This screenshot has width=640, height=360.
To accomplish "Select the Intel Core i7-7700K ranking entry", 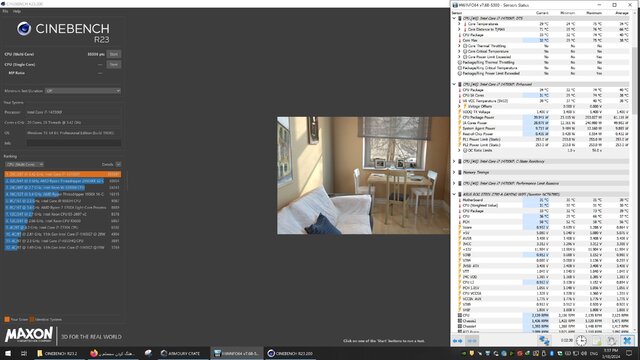I will [63, 227].
